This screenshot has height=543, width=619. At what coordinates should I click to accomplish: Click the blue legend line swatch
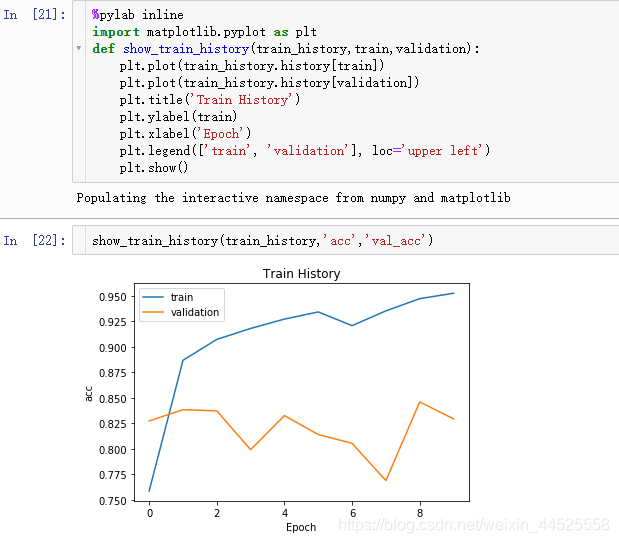(153, 297)
